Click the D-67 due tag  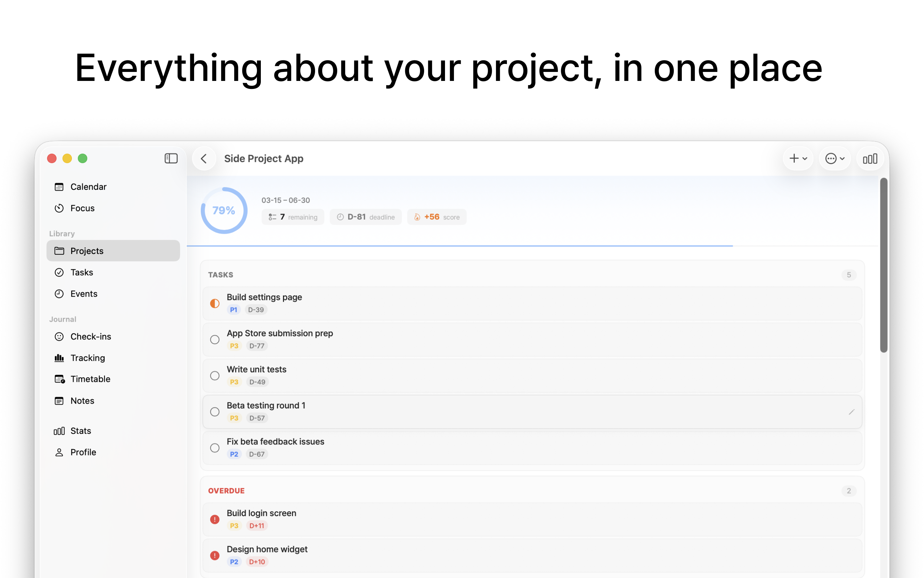(257, 454)
